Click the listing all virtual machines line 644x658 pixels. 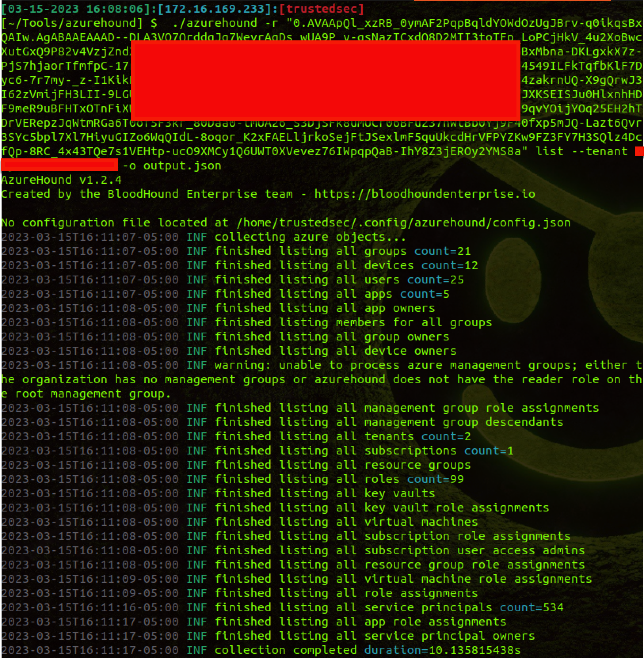346,522
